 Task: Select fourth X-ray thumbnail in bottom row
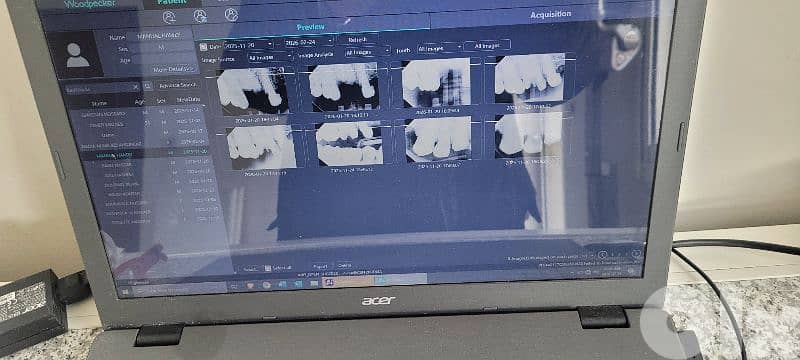pyautogui.click(x=529, y=135)
